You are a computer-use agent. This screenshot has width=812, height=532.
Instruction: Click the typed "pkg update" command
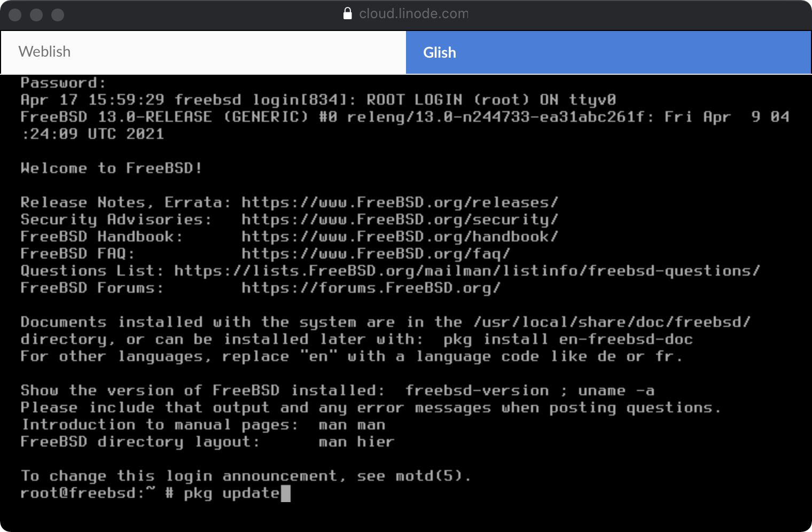tap(232, 494)
